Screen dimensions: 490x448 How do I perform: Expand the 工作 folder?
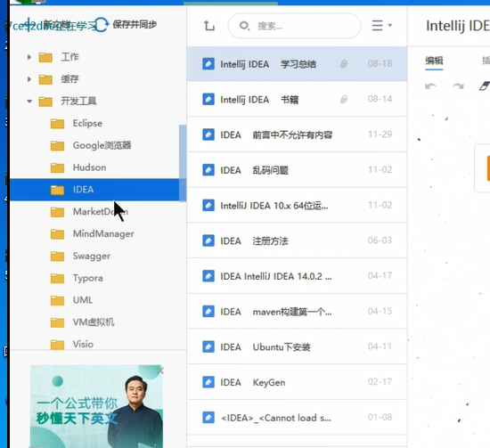[x=29, y=57]
